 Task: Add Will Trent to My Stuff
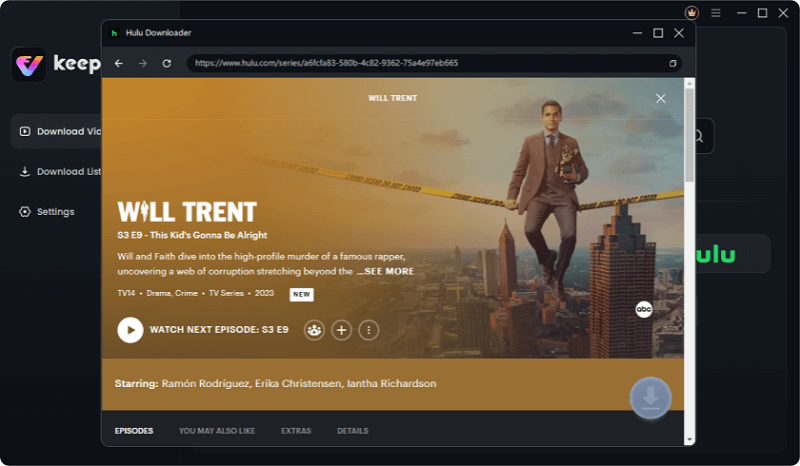(x=341, y=330)
